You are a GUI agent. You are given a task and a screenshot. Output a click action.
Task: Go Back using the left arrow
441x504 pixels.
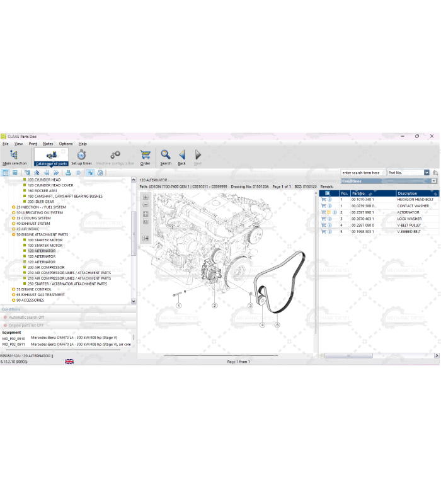(x=182, y=155)
